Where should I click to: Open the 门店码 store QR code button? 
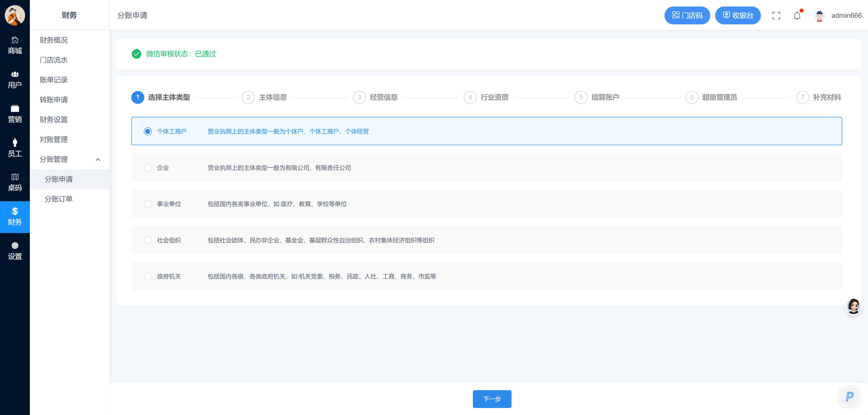pyautogui.click(x=687, y=16)
